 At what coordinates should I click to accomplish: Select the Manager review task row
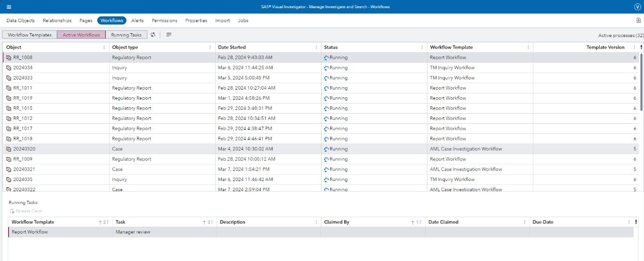pyautogui.click(x=321, y=232)
